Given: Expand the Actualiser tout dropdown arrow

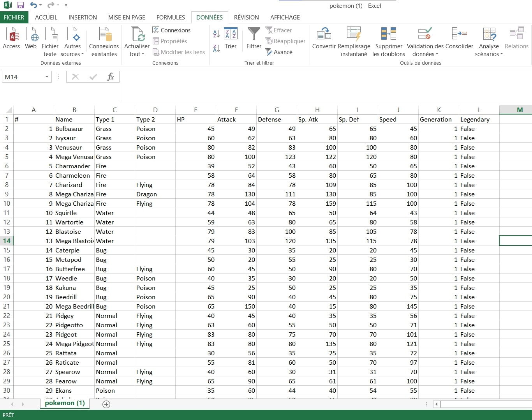Looking at the screenshot, I should point(143,54).
